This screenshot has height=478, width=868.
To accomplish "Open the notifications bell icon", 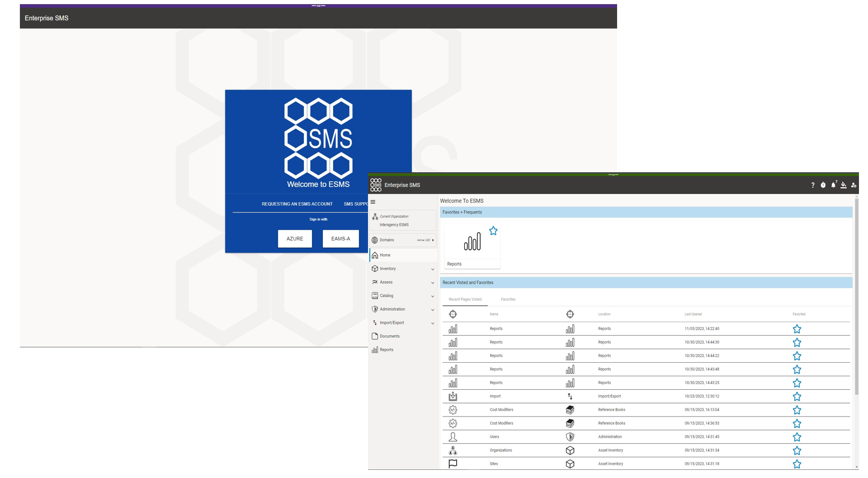I will point(833,185).
